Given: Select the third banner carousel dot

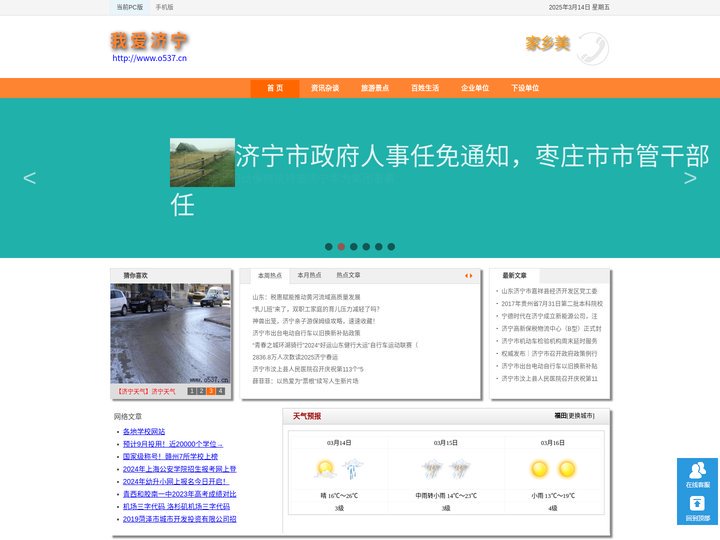Looking at the screenshot, I should pos(354,247).
